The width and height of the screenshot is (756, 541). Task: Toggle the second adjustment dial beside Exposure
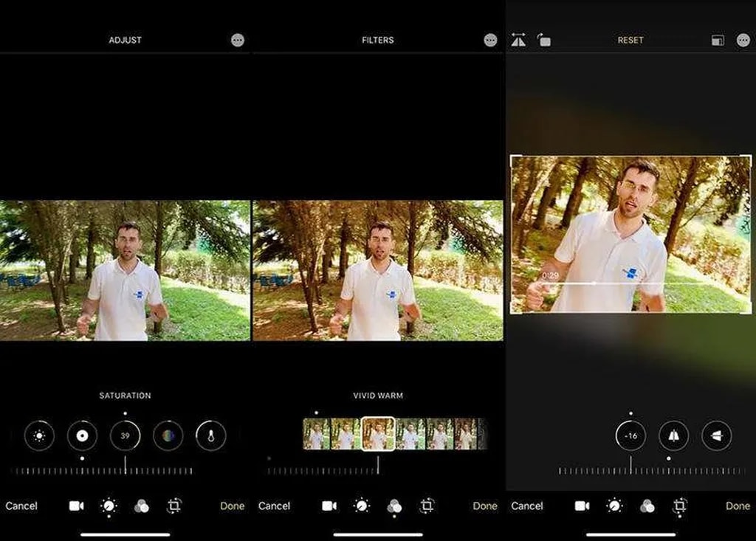[82, 435]
